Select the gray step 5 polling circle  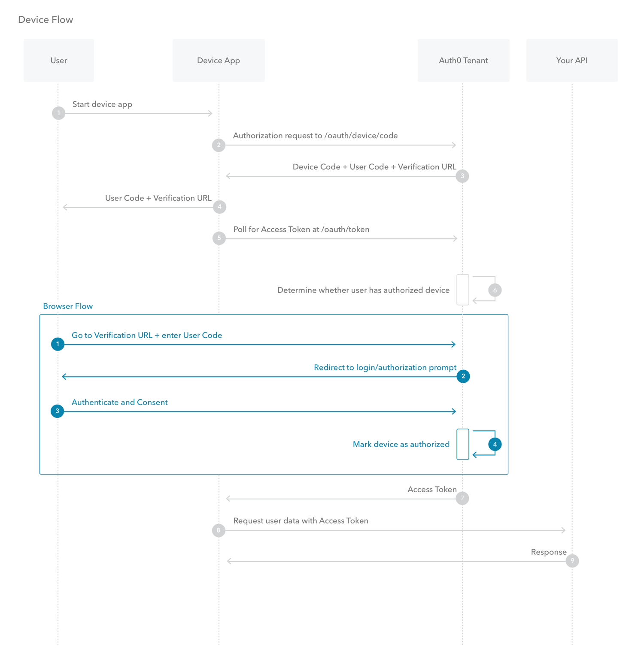tap(219, 238)
